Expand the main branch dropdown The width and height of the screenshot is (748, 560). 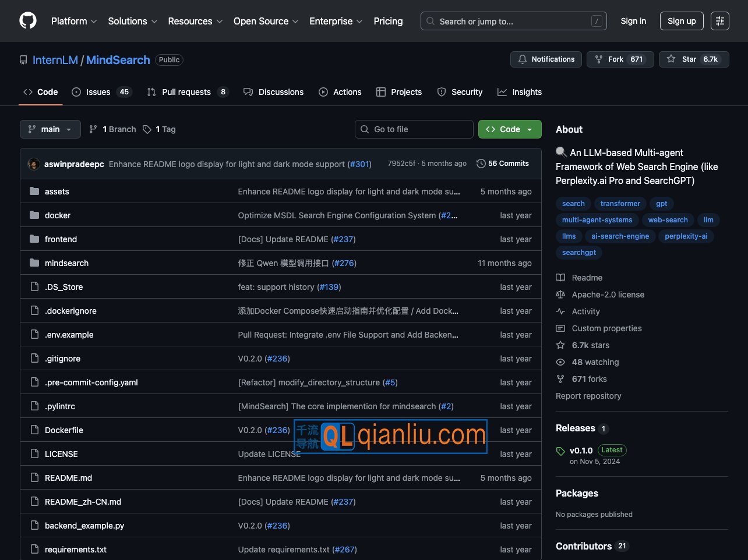point(50,129)
